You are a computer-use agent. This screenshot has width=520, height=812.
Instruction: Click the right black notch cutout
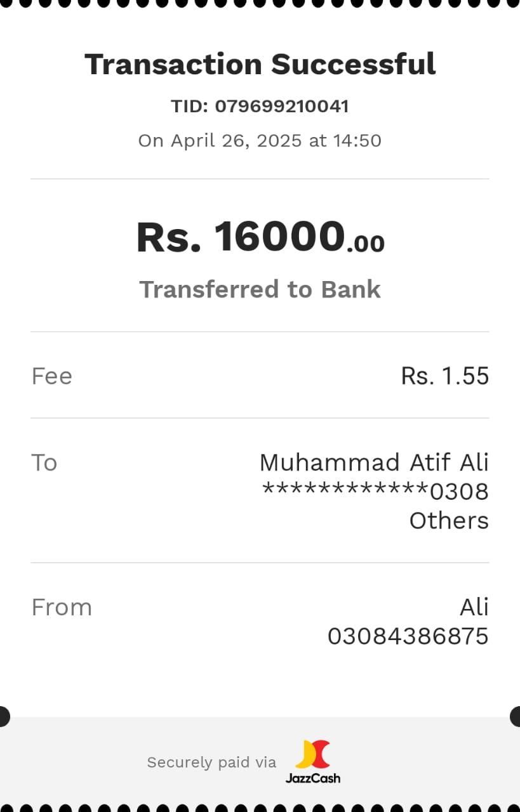(x=516, y=716)
